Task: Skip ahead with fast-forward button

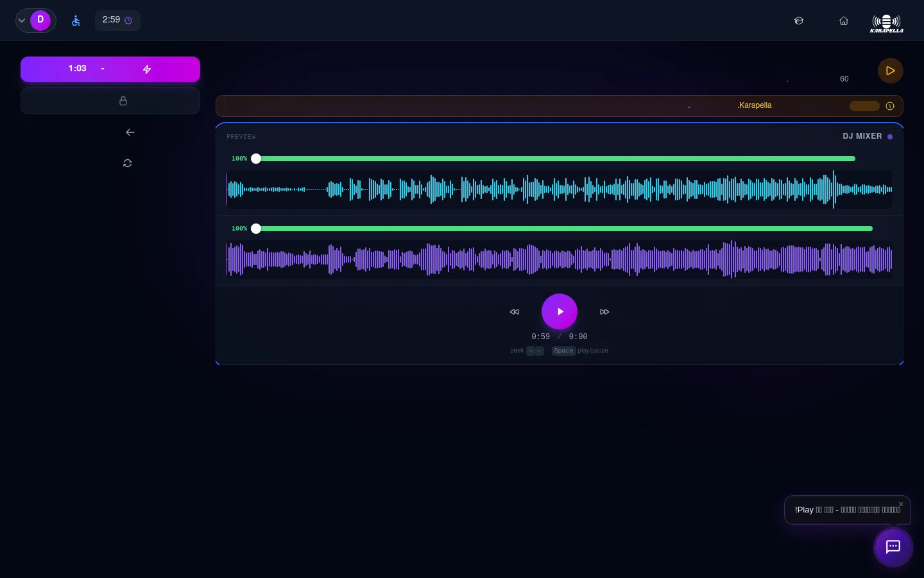Action: [604, 312]
